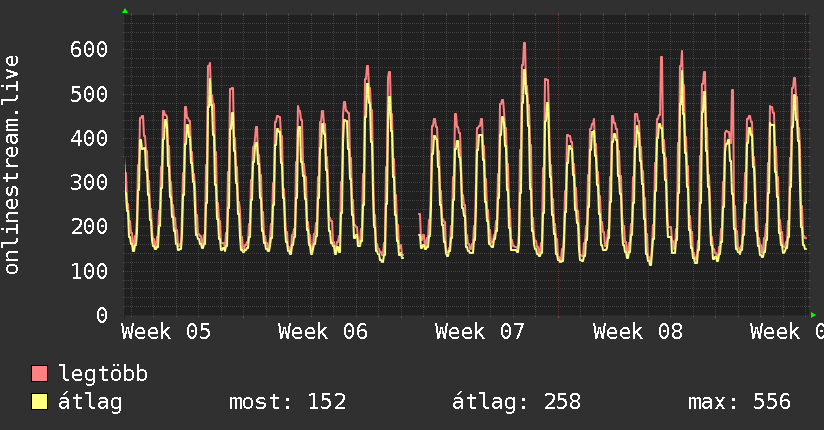The width and height of the screenshot is (824, 430).
Task: Click the green arrow atop the y-axis
Action: coord(125,11)
